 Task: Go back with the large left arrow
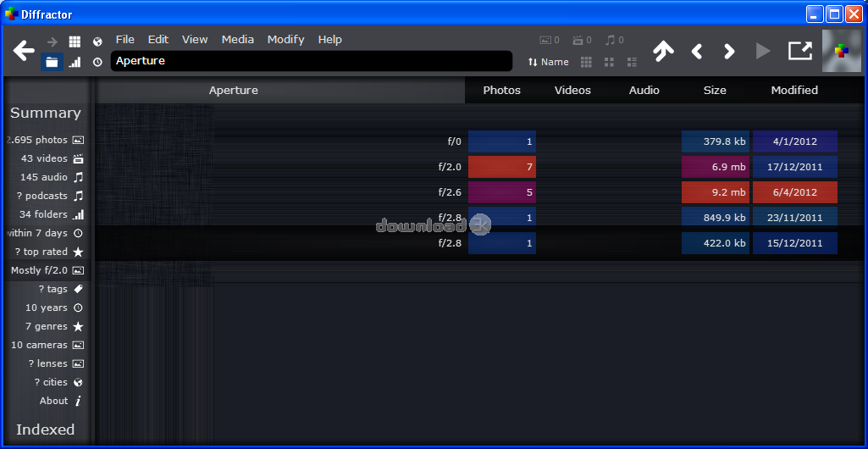tap(24, 50)
